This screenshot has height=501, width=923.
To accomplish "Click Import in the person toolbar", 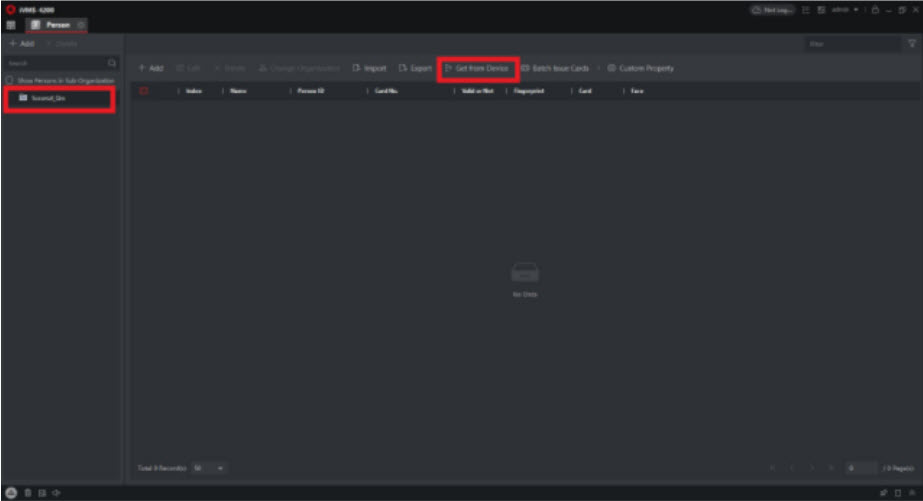I will [x=369, y=68].
